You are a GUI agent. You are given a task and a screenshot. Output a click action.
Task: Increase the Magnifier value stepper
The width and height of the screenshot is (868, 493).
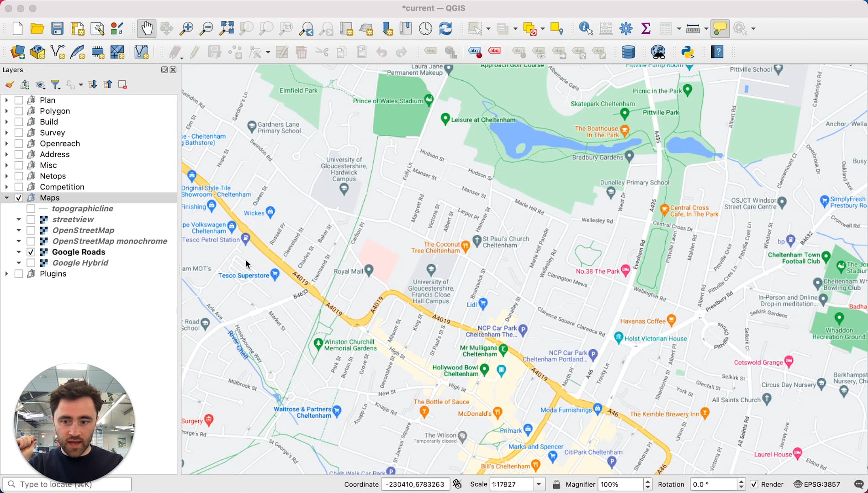pyautogui.click(x=647, y=481)
